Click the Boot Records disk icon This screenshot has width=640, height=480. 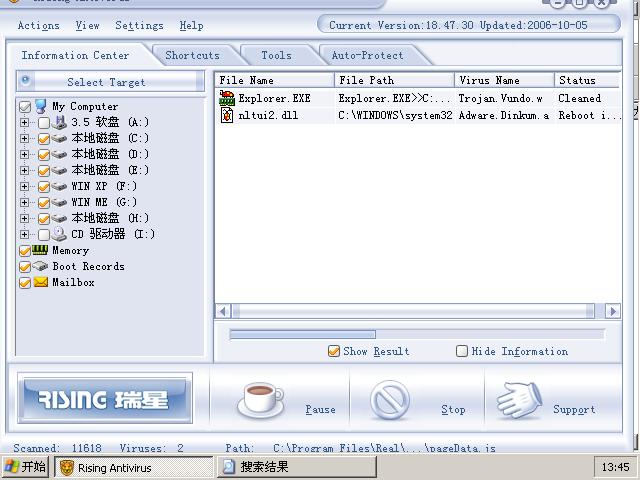tap(40, 266)
